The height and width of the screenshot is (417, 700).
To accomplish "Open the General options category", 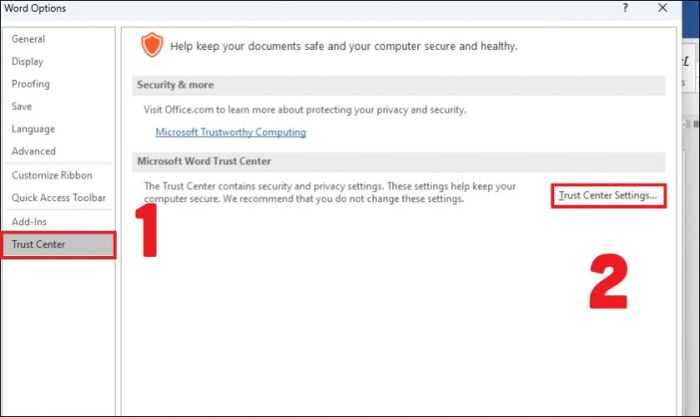I will tap(28, 39).
